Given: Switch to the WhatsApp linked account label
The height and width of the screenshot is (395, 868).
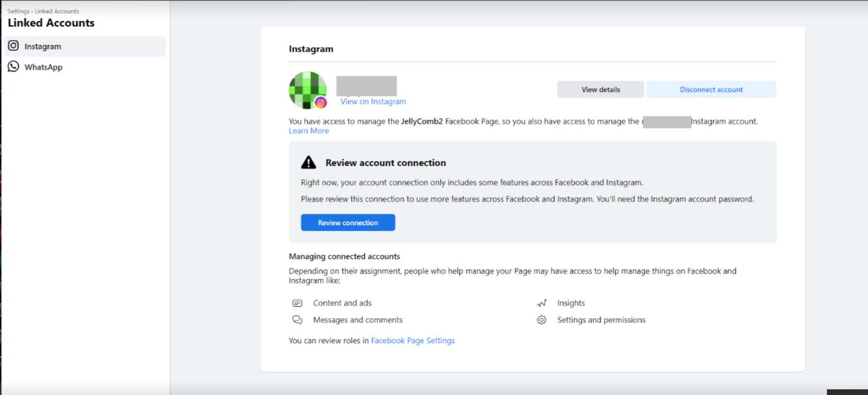Looking at the screenshot, I should coord(44,67).
